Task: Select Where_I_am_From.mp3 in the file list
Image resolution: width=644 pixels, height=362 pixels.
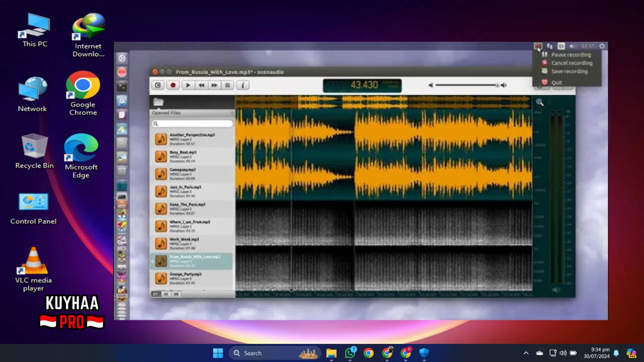Action: tap(192, 226)
